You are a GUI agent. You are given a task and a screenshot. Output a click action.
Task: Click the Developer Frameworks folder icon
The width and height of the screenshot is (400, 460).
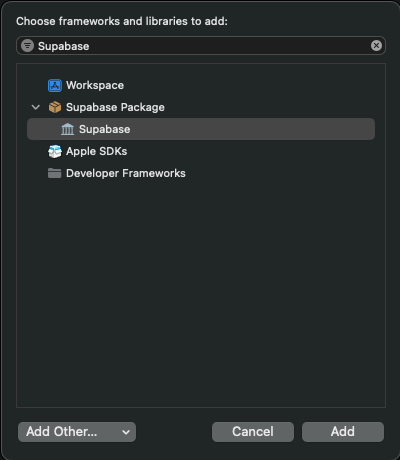[x=55, y=173]
